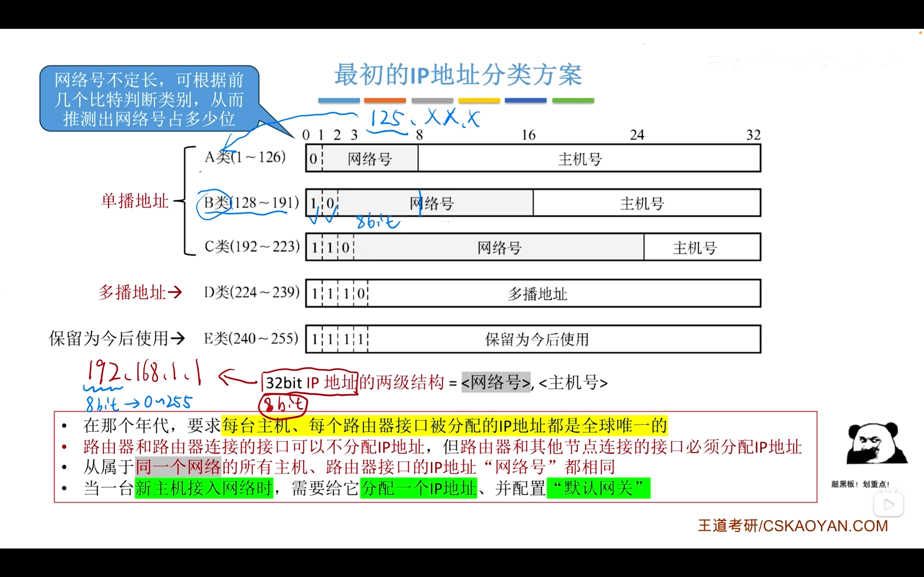The image size is (924, 577).
Task: Click the C类(192~223) label
Action: 252,247
